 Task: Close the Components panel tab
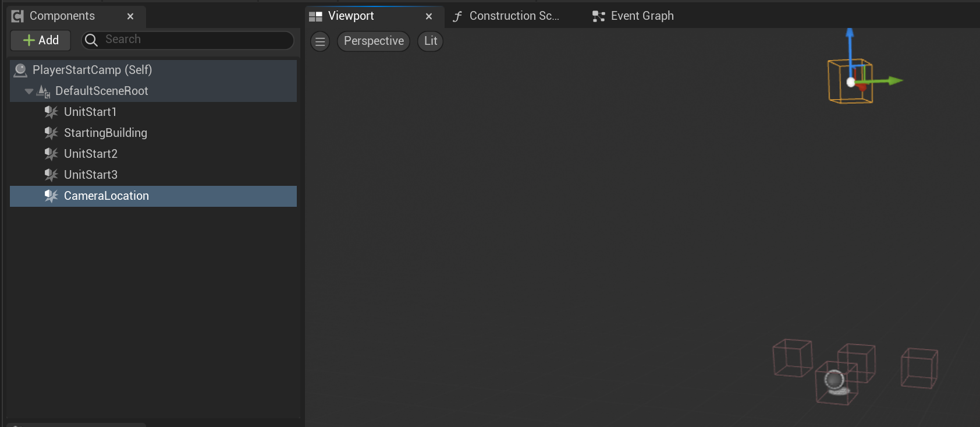pos(130,16)
